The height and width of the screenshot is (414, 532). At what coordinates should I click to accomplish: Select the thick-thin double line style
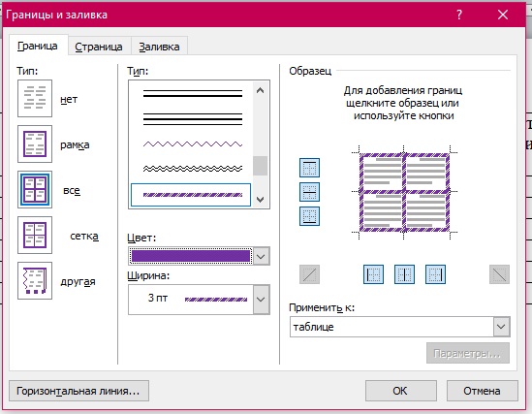193,94
